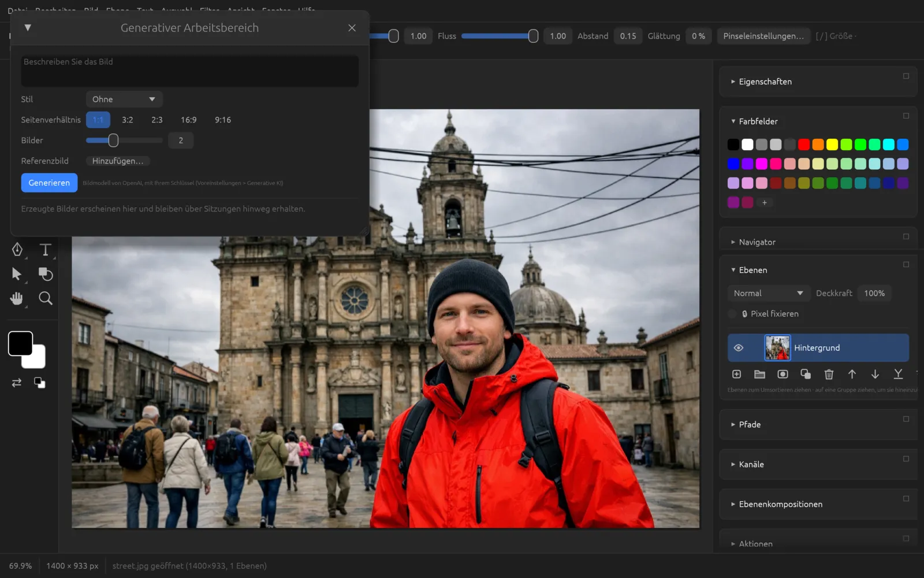Select the Pen tool
Screen dimensions: 924x578
[17, 250]
